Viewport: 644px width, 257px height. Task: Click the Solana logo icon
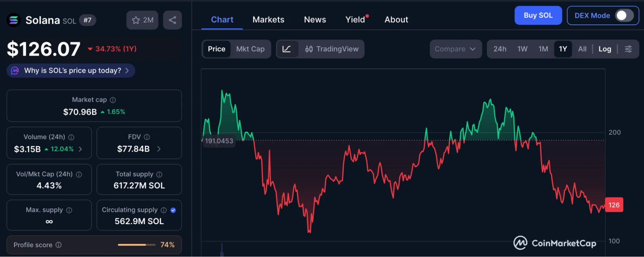coord(14,20)
